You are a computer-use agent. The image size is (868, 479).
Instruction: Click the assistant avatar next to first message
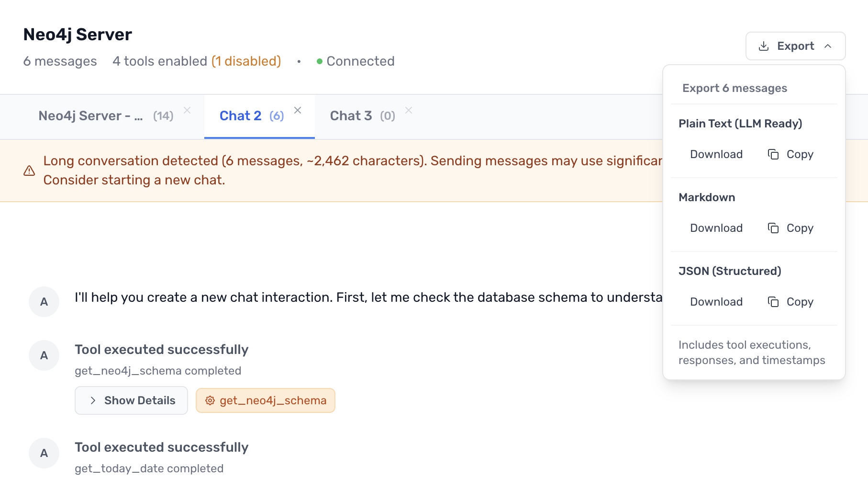coord(44,302)
